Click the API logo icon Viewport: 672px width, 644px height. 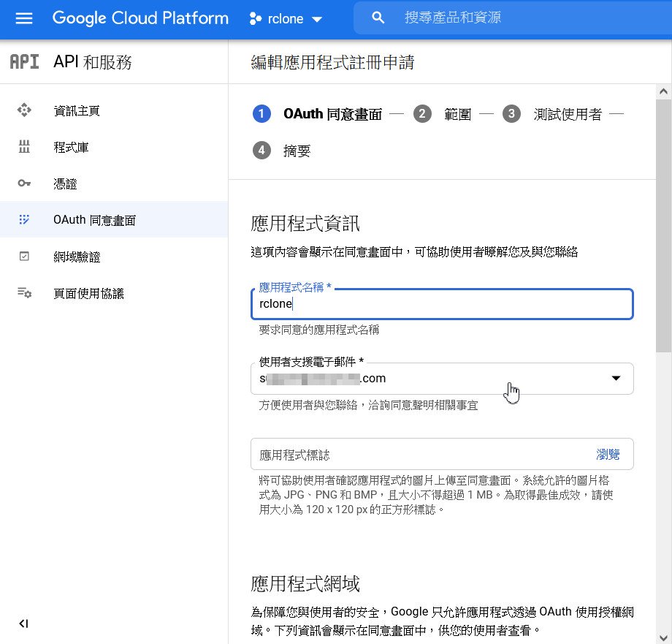click(x=24, y=62)
